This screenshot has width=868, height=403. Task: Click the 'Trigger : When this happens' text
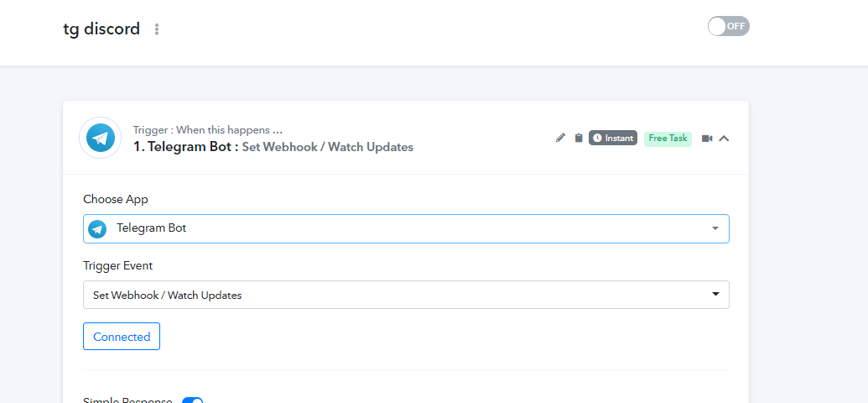click(x=207, y=130)
